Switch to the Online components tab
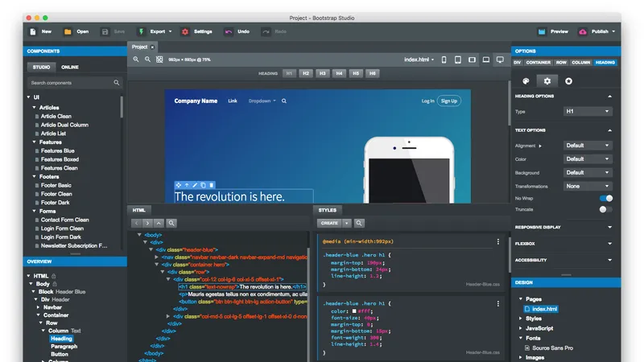Viewport: 644px width, 362px height. [70, 67]
